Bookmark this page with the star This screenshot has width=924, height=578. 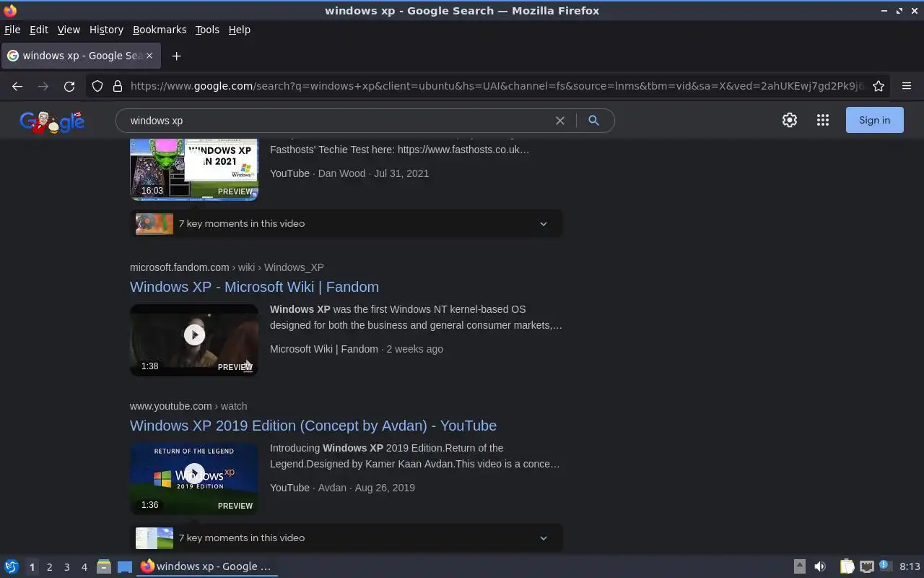pyautogui.click(x=879, y=86)
